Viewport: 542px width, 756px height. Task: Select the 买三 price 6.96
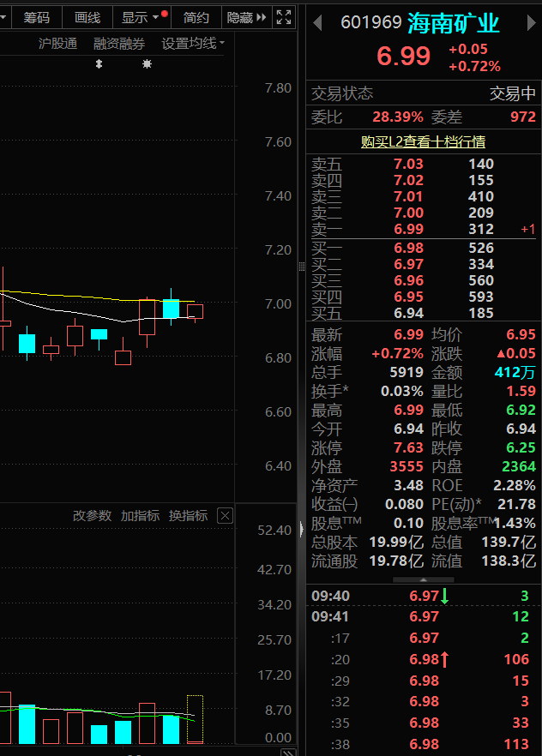(x=408, y=280)
